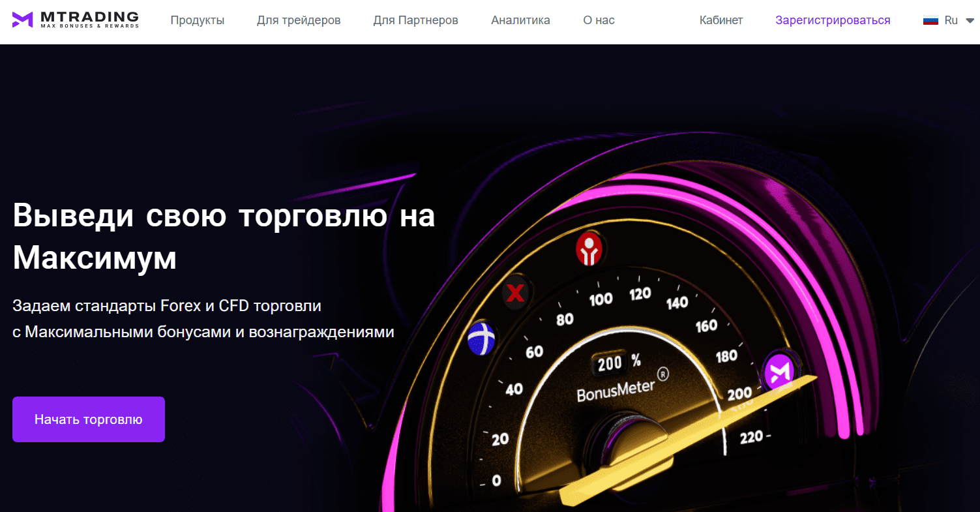980x512 pixels.
Task: Go to Кабинет
Action: (x=721, y=20)
